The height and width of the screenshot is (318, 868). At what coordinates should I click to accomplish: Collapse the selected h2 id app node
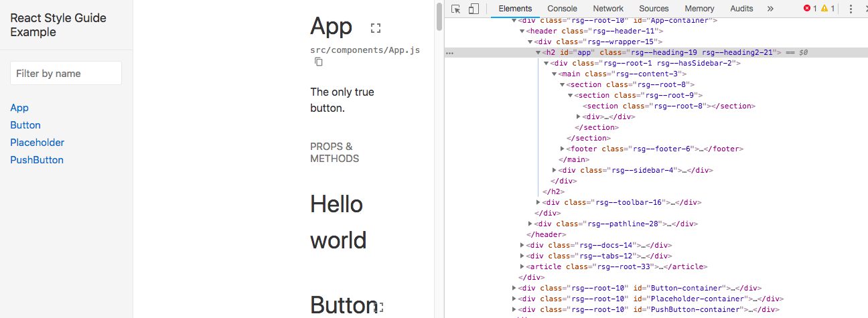click(538, 52)
